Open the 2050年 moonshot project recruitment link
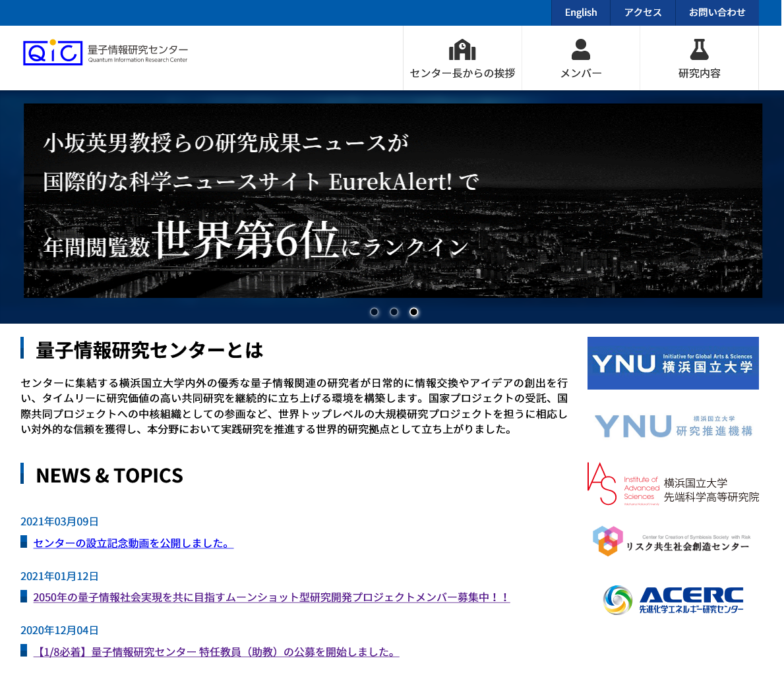784x673 pixels. tap(271, 597)
